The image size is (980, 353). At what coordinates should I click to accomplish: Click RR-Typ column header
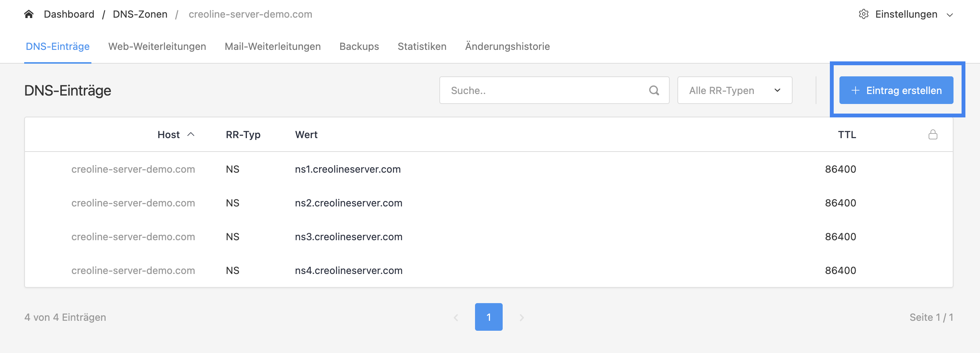pos(243,135)
